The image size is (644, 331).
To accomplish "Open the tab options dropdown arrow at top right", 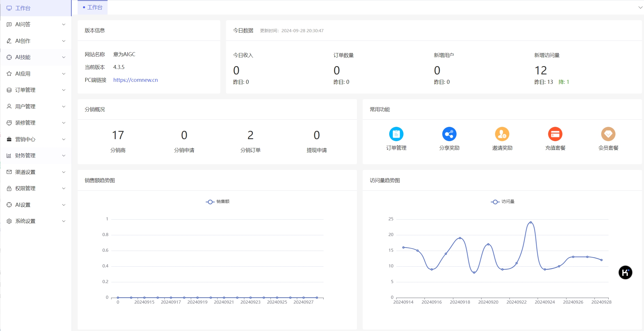I will (x=640, y=7).
